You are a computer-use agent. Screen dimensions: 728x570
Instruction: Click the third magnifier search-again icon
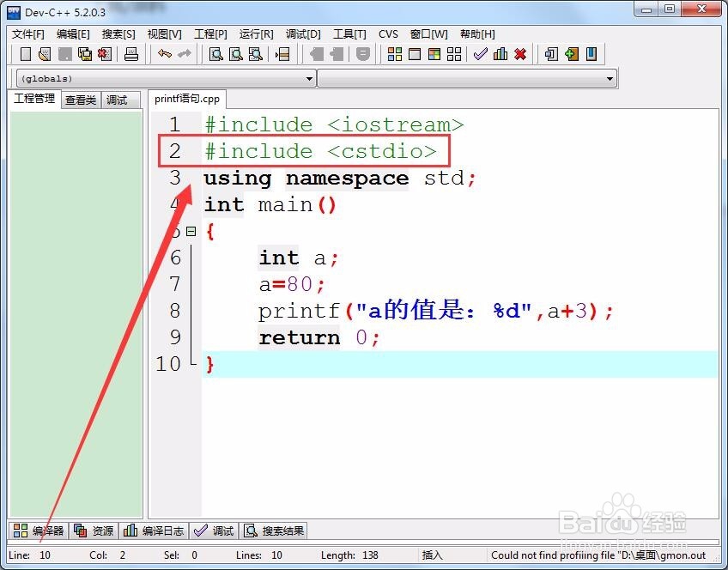click(256, 54)
